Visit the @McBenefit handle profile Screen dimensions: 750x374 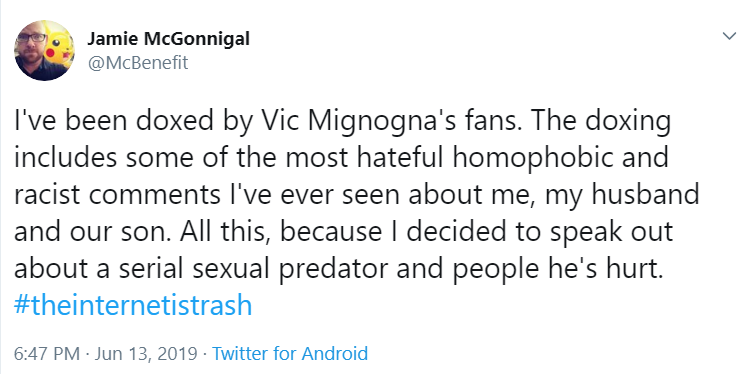(138, 63)
